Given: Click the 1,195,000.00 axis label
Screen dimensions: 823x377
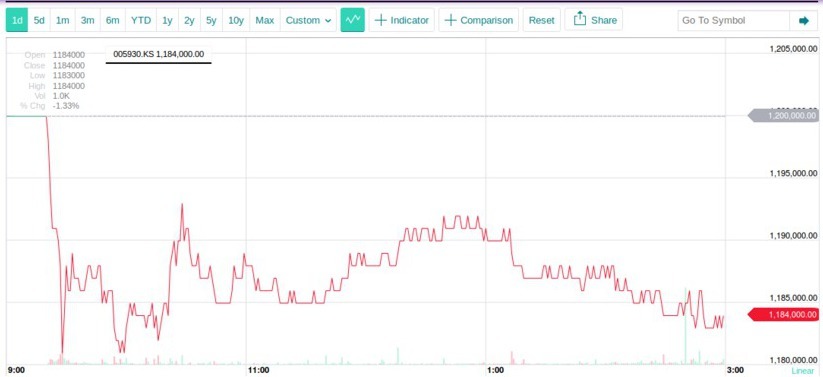Looking at the screenshot, I should click(793, 173).
